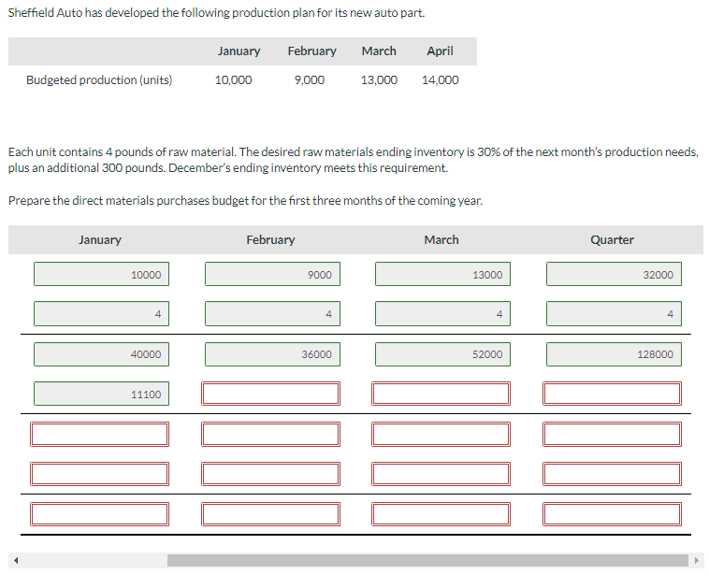Click the 'February' header in the budget table
709x588 pixels.
click(x=270, y=239)
